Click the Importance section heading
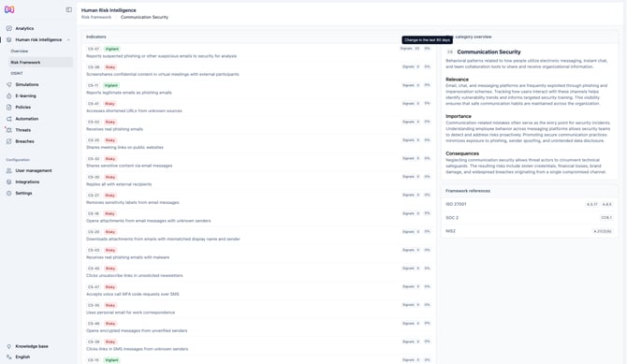 point(459,116)
